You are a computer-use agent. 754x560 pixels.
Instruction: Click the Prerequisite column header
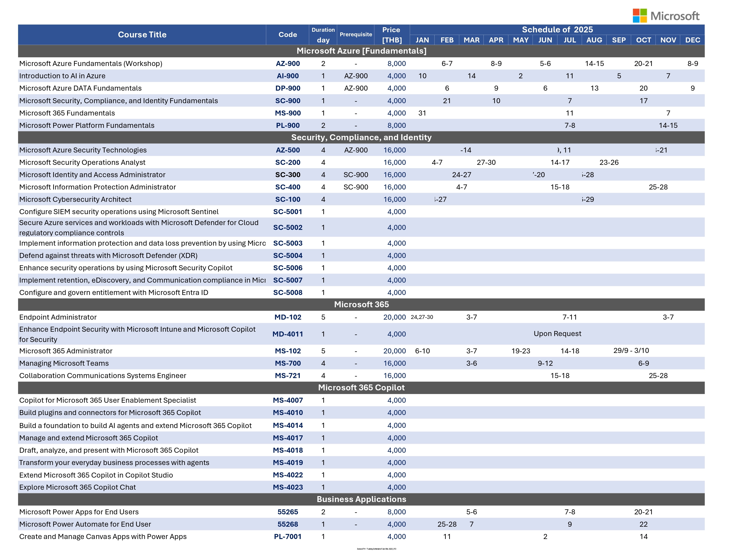[x=356, y=34]
